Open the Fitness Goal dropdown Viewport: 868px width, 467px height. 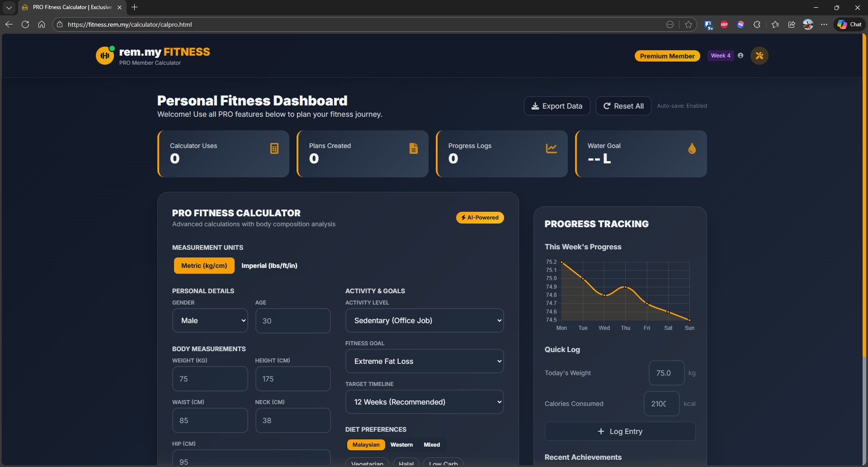[x=424, y=361]
